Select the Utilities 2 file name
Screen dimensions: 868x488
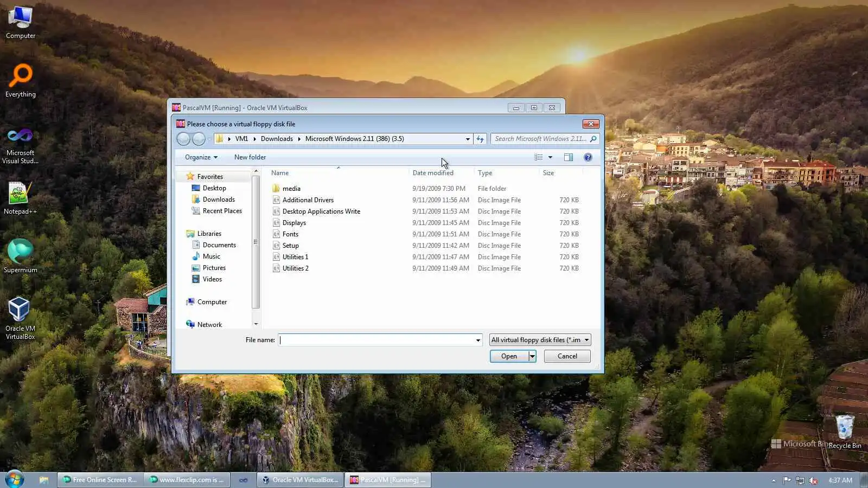click(296, 268)
